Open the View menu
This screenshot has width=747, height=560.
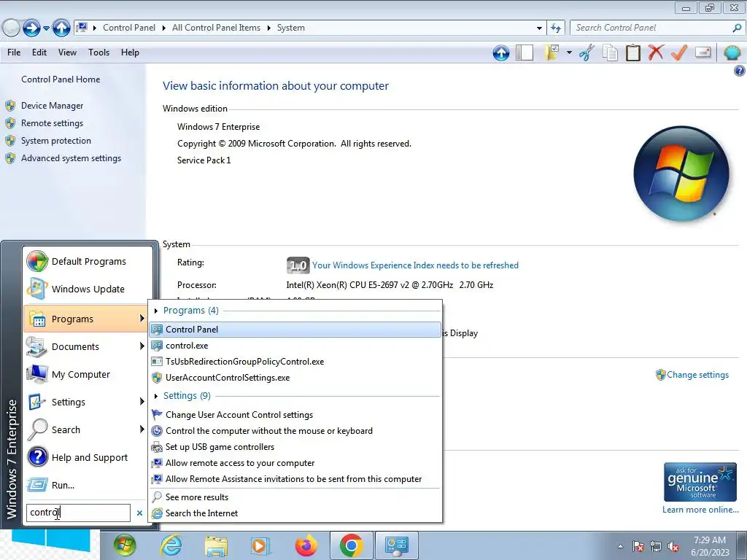click(67, 52)
